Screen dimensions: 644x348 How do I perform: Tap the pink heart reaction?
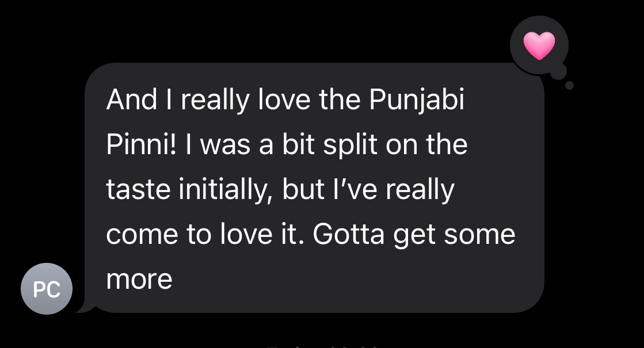point(539,45)
